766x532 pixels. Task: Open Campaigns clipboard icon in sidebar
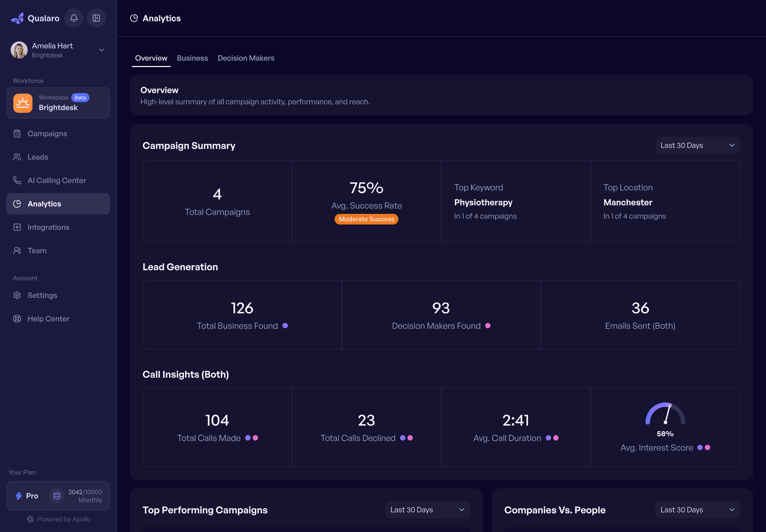(x=17, y=134)
